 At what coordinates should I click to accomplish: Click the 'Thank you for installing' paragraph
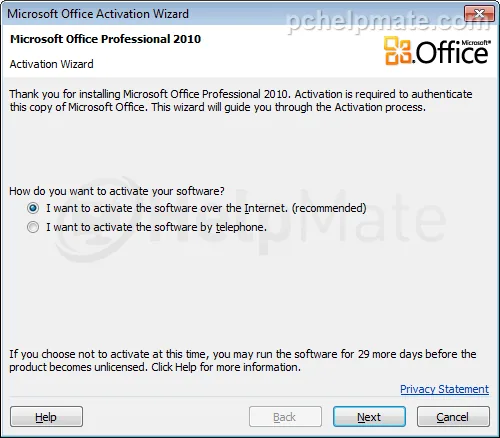[241, 101]
